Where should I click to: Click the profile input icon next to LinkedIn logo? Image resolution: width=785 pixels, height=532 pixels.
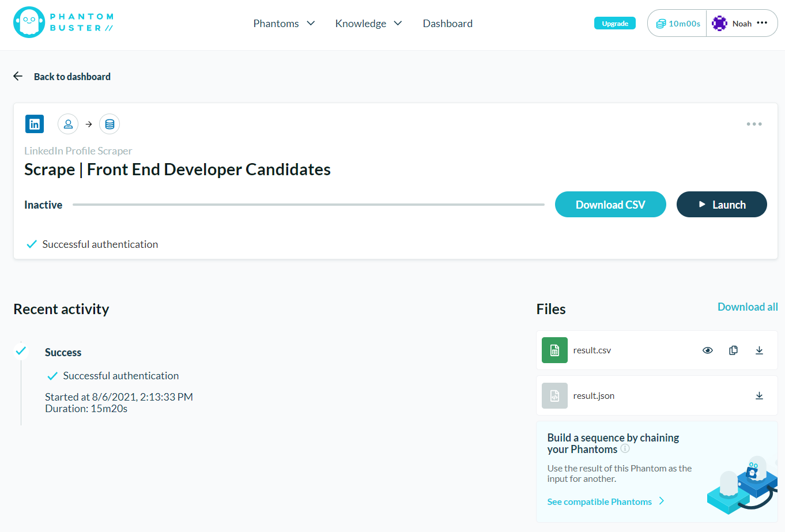68,123
